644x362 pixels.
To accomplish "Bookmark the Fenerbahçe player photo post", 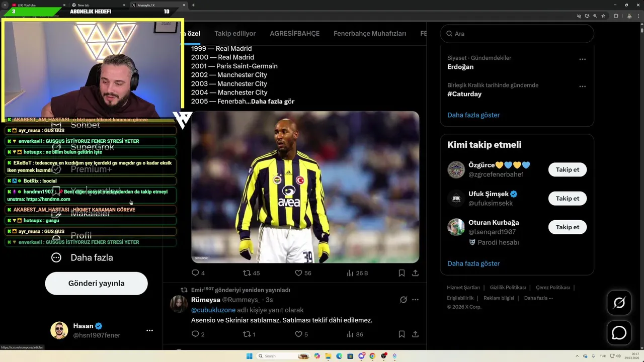I will pos(401,273).
